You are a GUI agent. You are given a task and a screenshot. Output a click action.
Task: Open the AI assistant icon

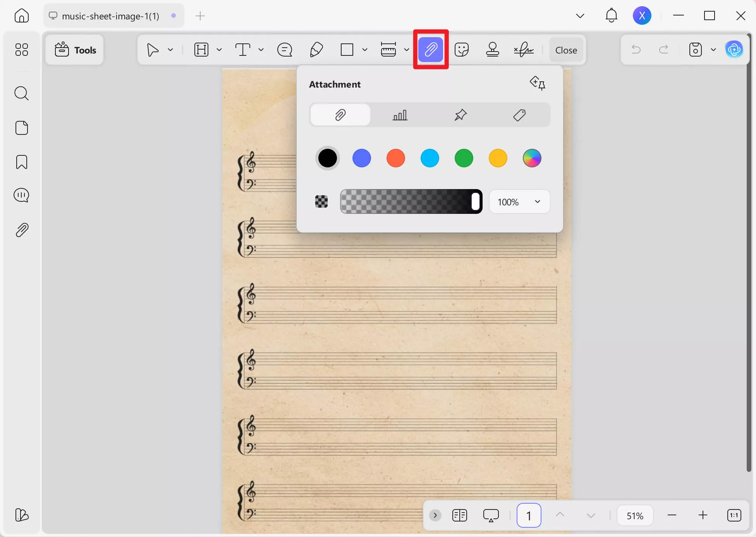pyautogui.click(x=734, y=50)
